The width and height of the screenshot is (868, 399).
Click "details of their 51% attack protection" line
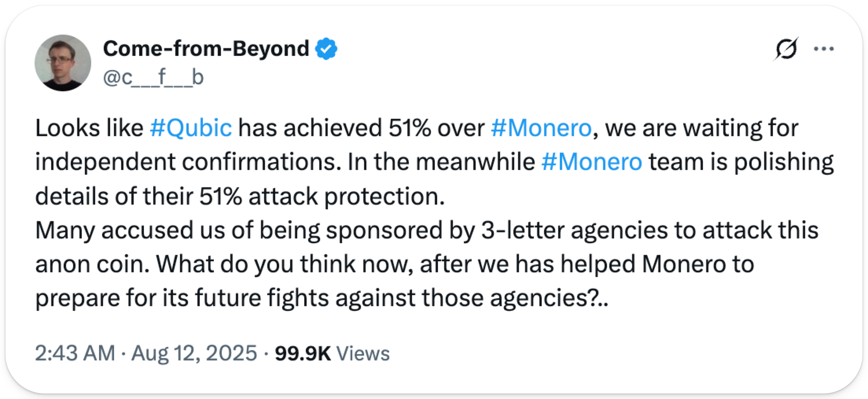coord(240,196)
